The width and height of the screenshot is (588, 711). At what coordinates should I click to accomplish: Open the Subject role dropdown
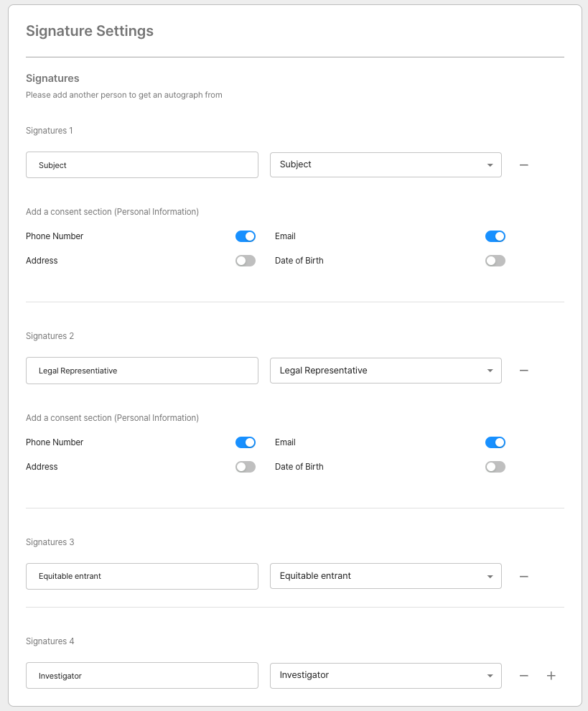point(386,165)
